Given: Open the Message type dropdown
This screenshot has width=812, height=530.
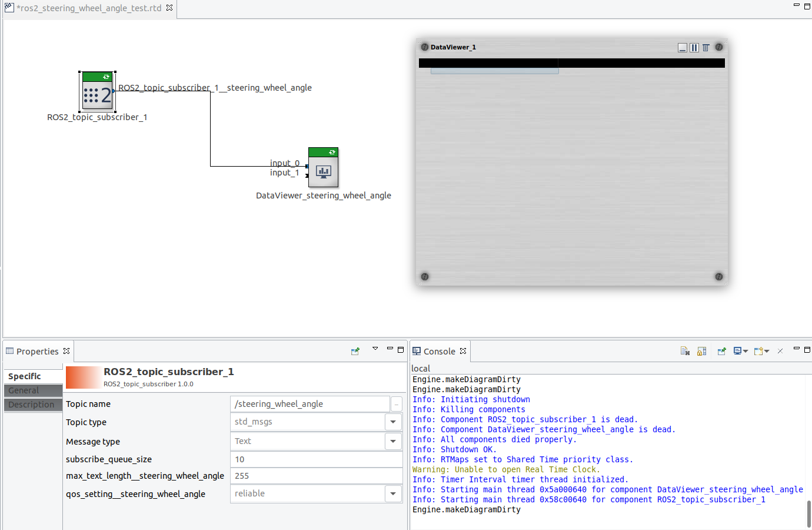Looking at the screenshot, I should 393,441.
